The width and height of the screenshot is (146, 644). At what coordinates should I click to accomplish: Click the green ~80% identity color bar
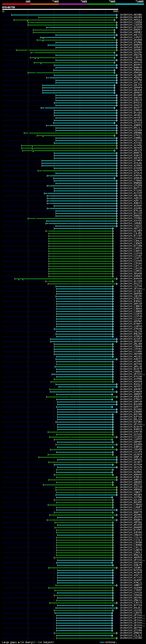tap(101, 4)
